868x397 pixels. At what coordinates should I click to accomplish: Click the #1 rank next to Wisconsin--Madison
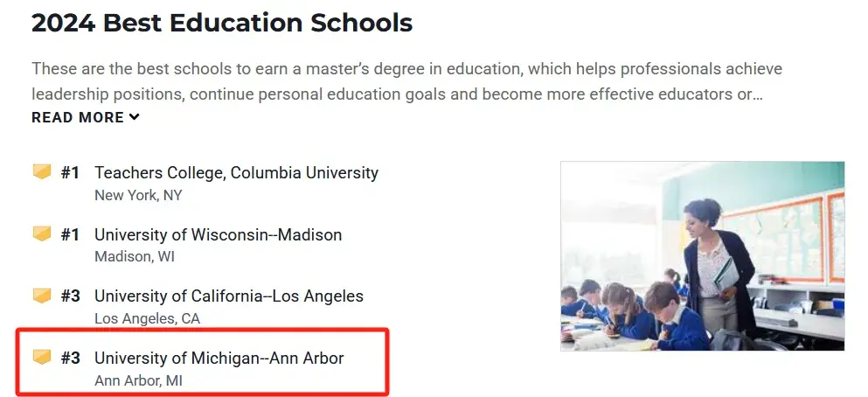coord(70,234)
